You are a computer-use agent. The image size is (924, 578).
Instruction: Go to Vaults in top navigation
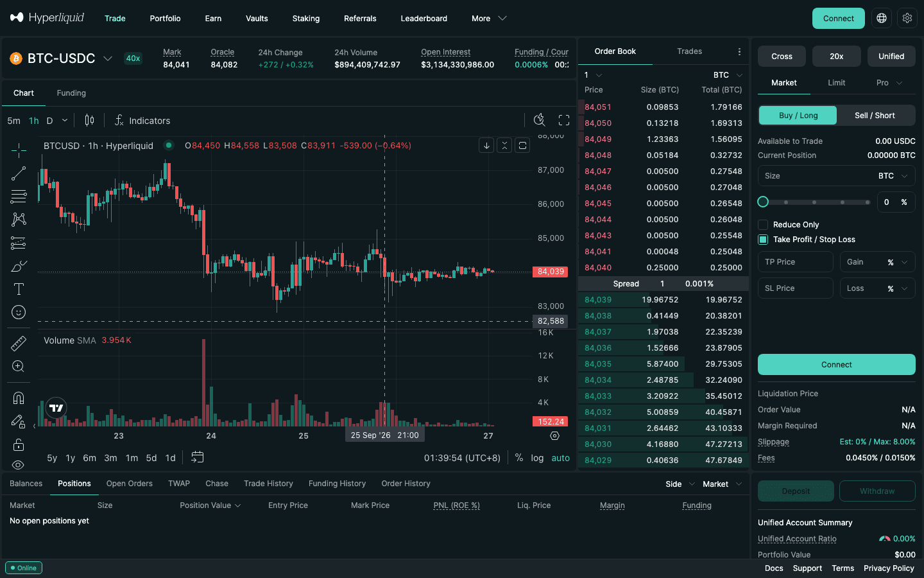coord(257,19)
